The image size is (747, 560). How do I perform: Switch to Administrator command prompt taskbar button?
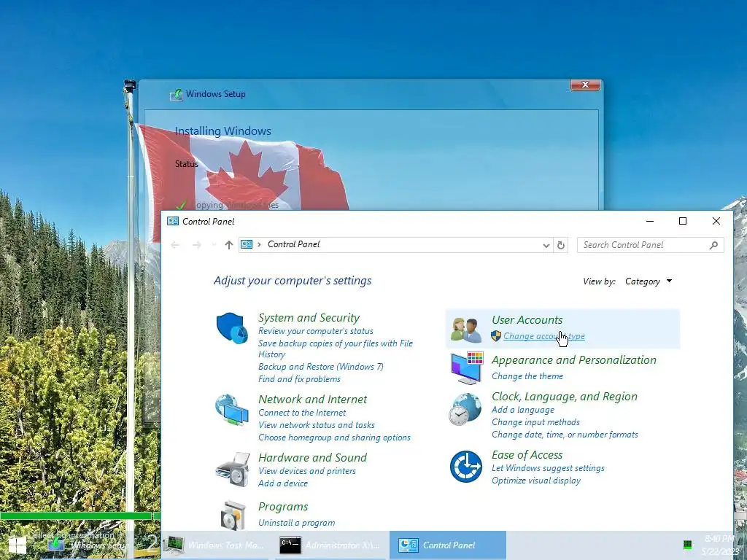[x=332, y=545]
